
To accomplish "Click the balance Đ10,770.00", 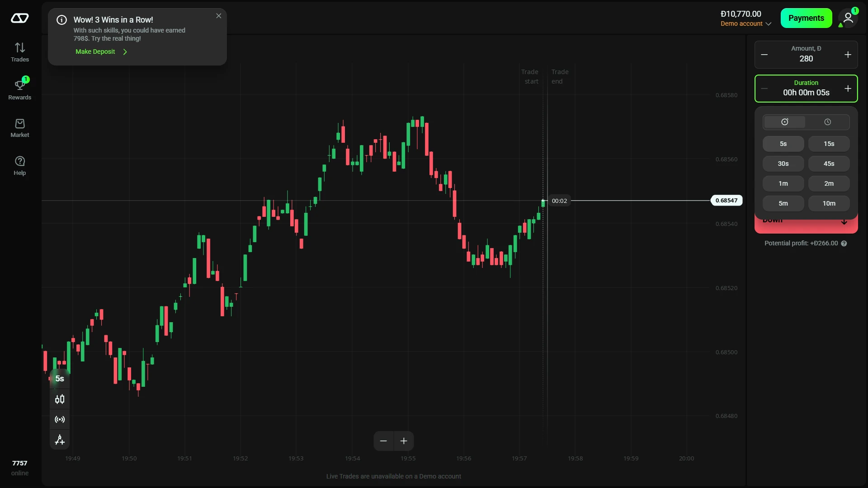I will point(741,14).
